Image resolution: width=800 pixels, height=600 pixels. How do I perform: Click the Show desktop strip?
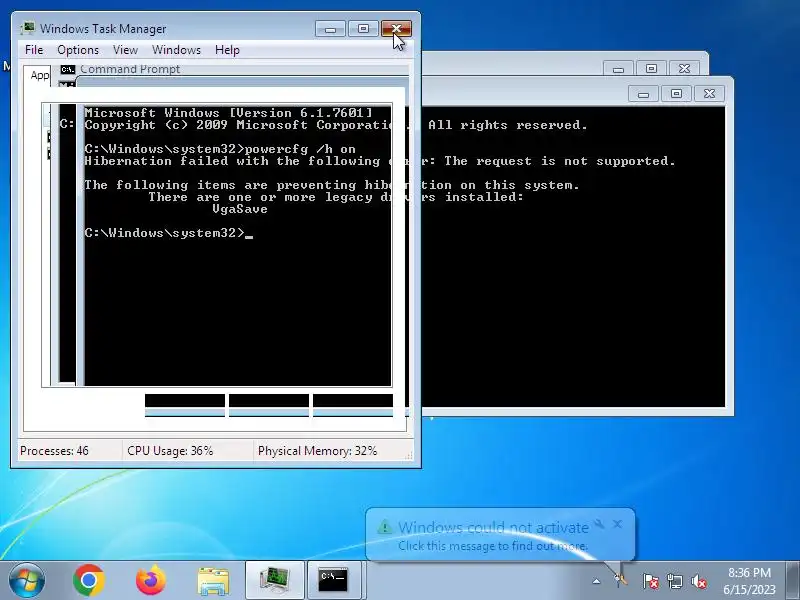tap(792, 581)
